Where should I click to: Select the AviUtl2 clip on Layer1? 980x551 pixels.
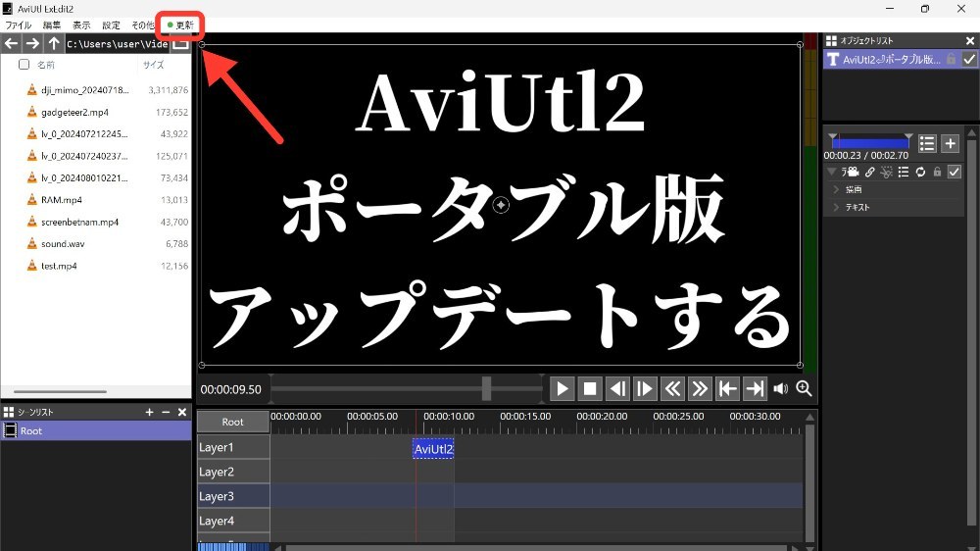click(x=433, y=448)
